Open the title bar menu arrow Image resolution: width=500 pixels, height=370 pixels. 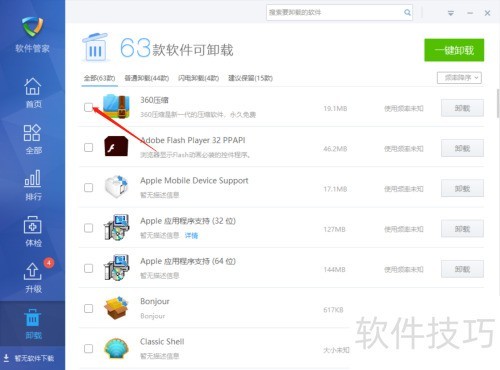click(x=450, y=13)
